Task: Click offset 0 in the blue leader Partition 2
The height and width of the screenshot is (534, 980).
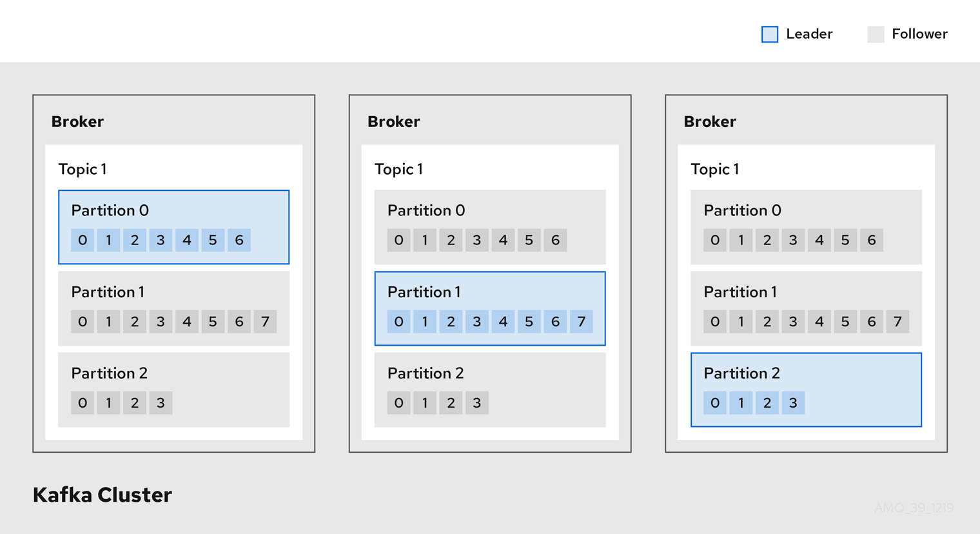Action: coord(715,403)
